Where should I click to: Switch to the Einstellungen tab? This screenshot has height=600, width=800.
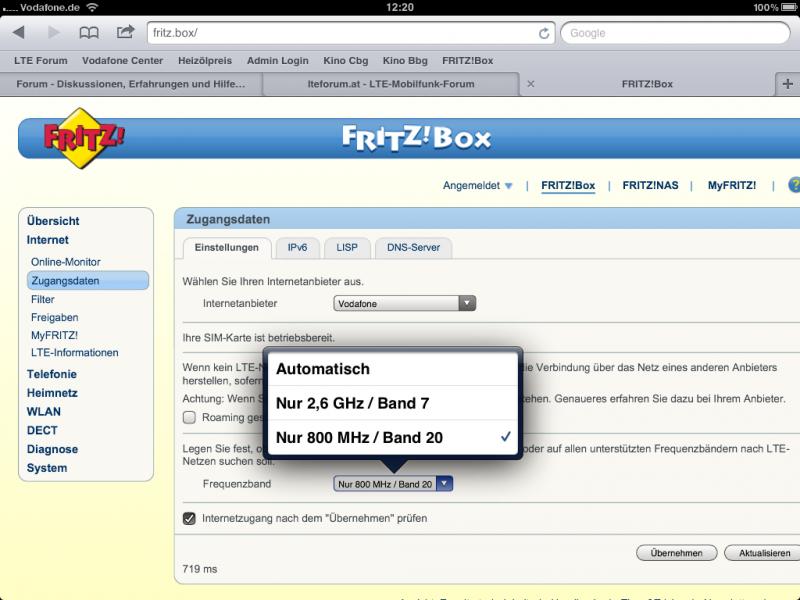227,248
